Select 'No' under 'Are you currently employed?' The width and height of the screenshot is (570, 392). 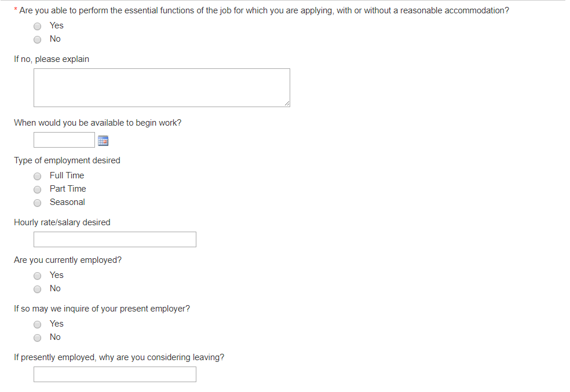coord(37,288)
